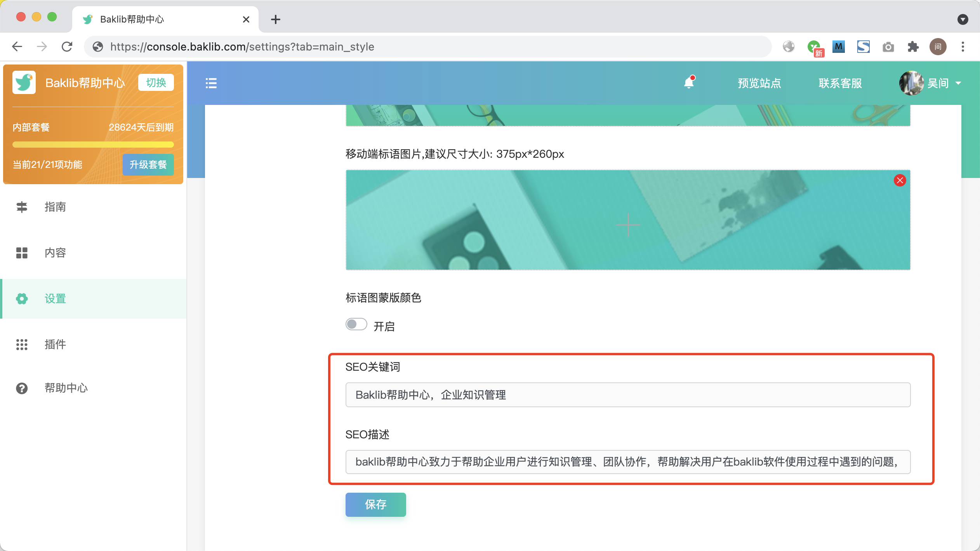
Task: Click the browser forward arrow
Action: click(42, 47)
